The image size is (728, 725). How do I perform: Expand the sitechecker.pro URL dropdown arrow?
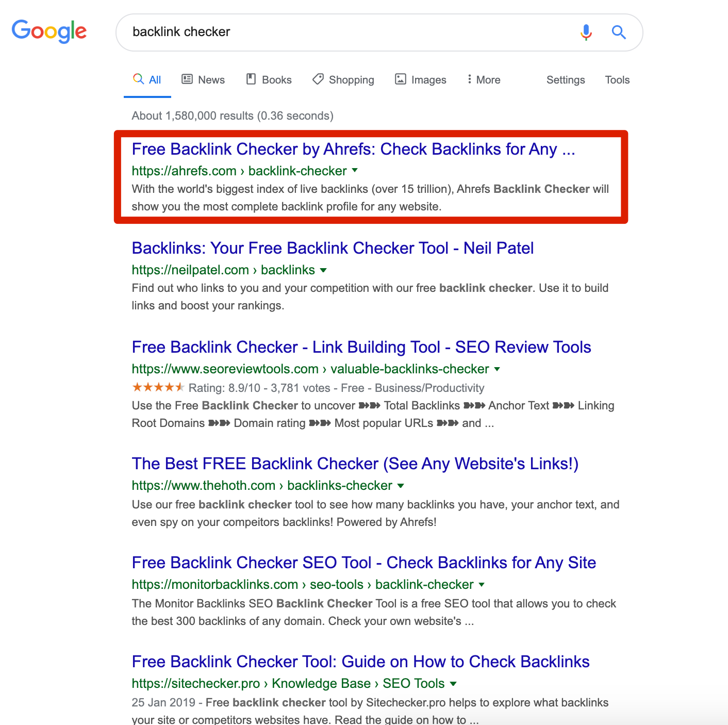pyautogui.click(x=453, y=683)
